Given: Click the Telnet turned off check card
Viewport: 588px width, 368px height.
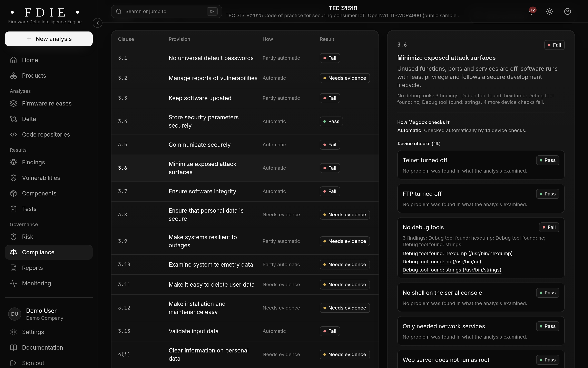Looking at the screenshot, I should point(481,165).
